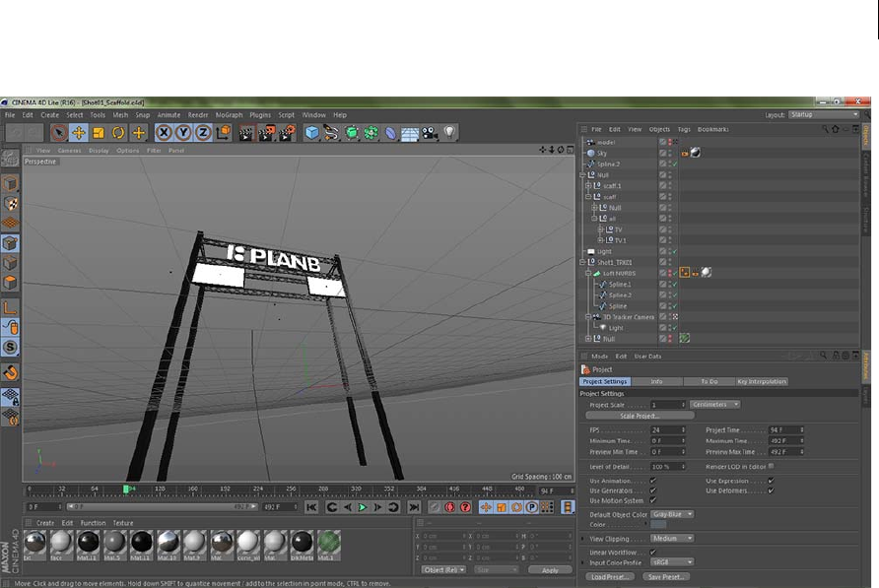This screenshot has height=588, width=879.
Task: Click the red Autokeying button
Action: click(450, 507)
